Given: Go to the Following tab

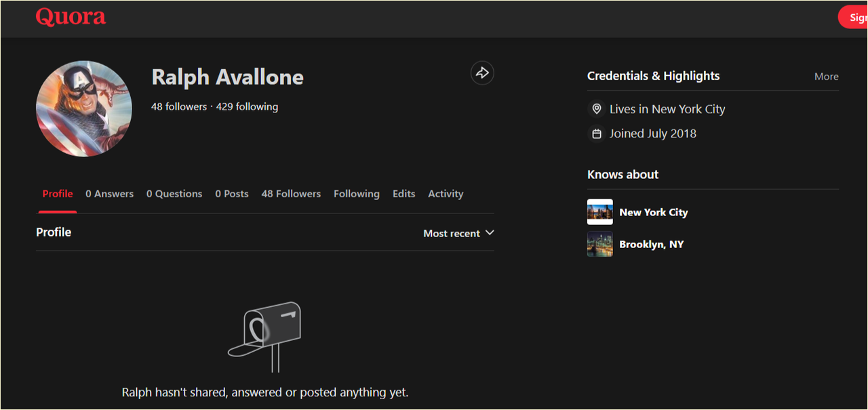Looking at the screenshot, I should coord(357,194).
